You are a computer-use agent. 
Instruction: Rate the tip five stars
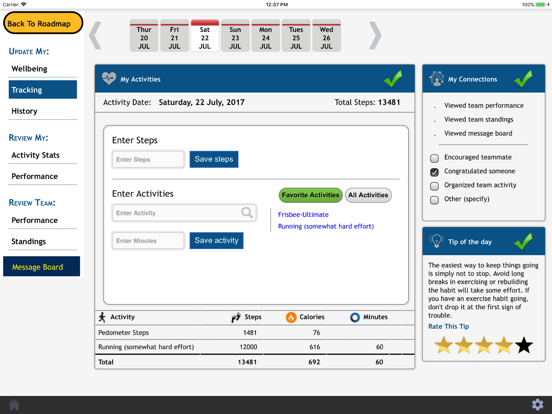(x=524, y=345)
